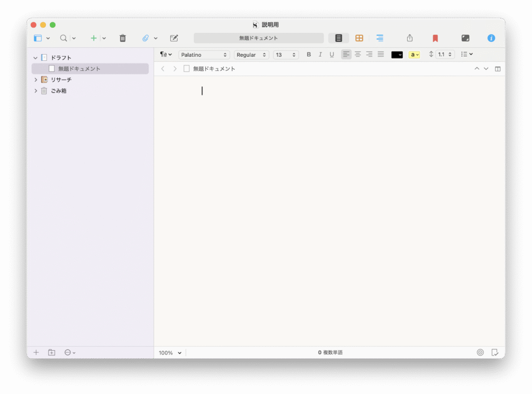Click the share/compile icon

(410, 38)
